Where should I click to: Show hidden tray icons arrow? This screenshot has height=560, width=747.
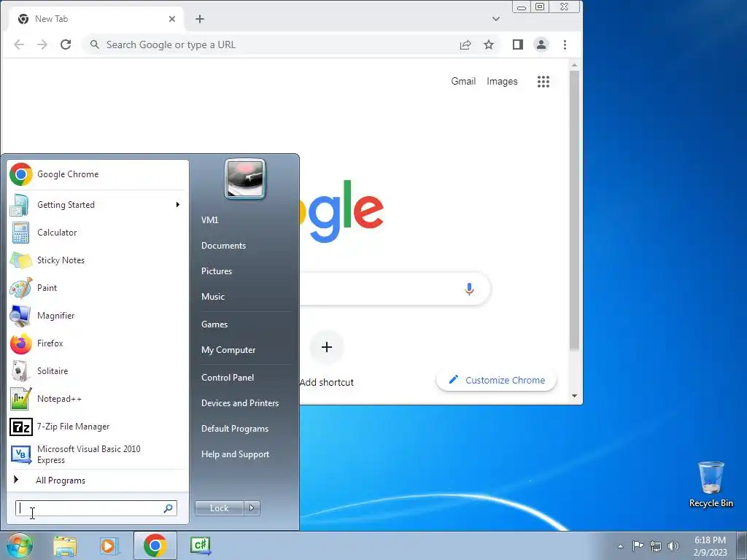(x=620, y=546)
